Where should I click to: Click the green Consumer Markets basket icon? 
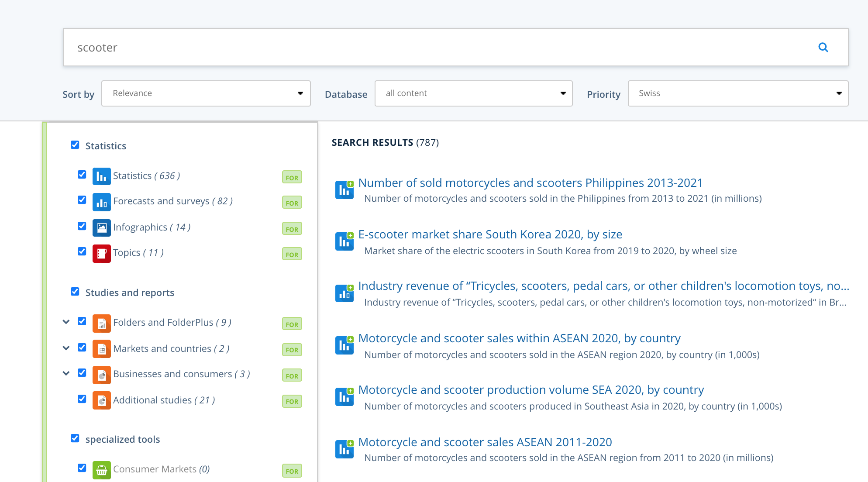pyautogui.click(x=101, y=470)
